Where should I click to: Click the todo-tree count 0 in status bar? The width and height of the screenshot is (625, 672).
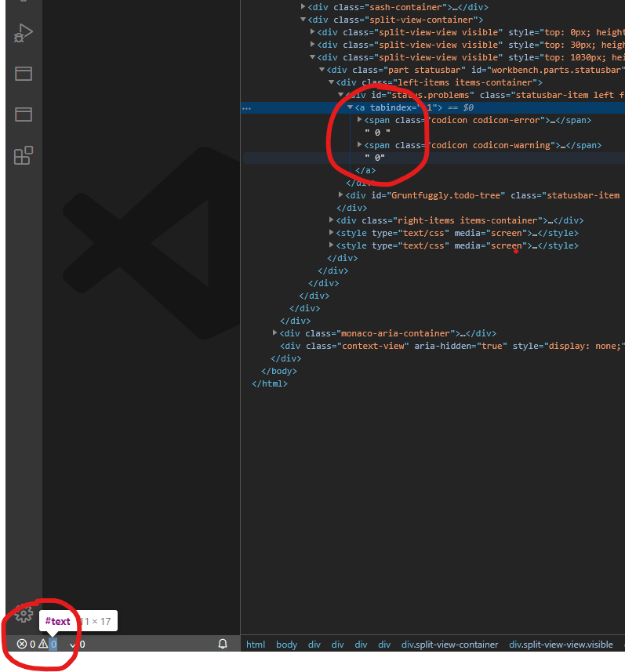tap(82, 644)
